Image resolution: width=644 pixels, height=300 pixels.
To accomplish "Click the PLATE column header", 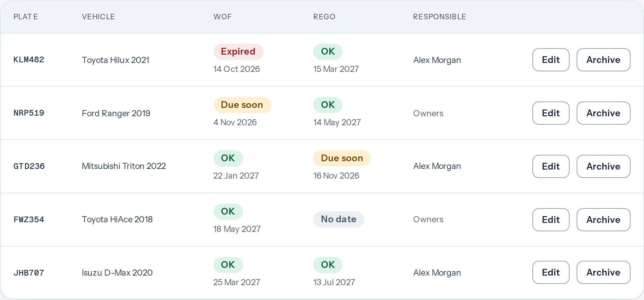I will click(26, 17).
